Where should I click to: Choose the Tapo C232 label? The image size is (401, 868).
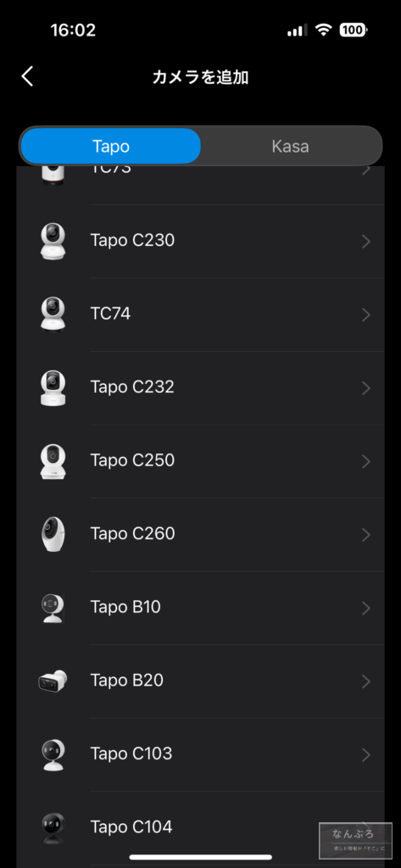click(132, 387)
